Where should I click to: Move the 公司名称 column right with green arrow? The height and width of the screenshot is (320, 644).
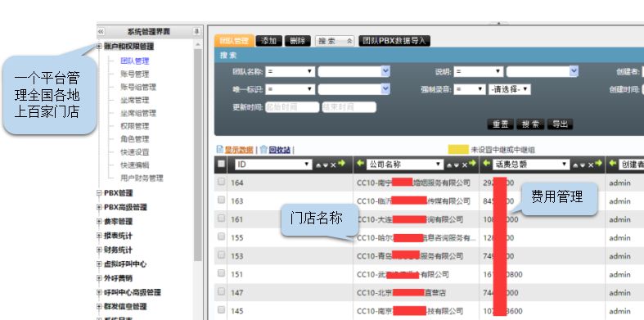472,164
